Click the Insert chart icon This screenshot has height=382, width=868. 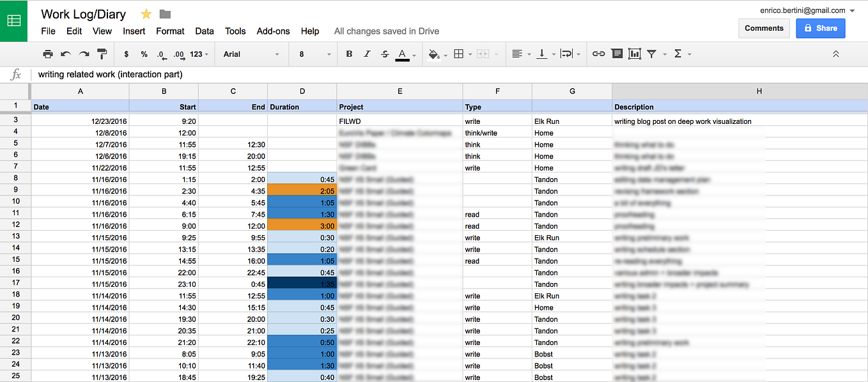[634, 54]
